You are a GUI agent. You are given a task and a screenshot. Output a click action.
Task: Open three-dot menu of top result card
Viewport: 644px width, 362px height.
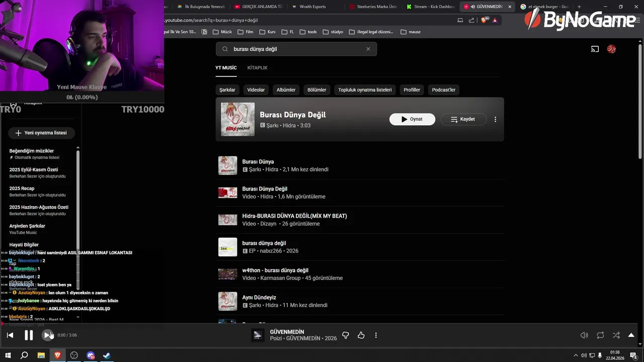495,119
